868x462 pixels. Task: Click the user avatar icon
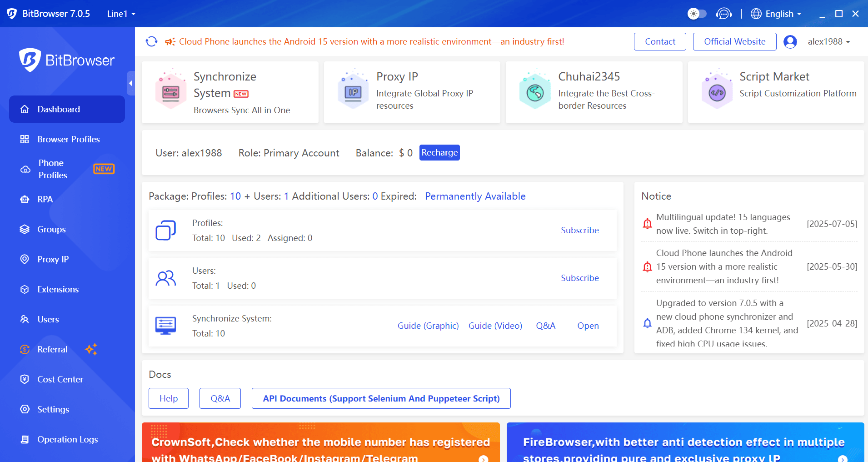tap(790, 41)
